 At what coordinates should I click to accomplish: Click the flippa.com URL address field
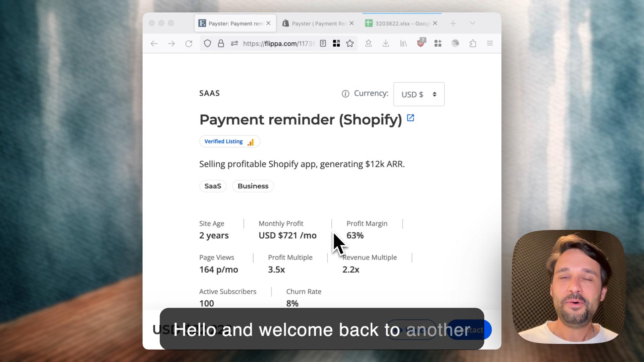coord(279,44)
